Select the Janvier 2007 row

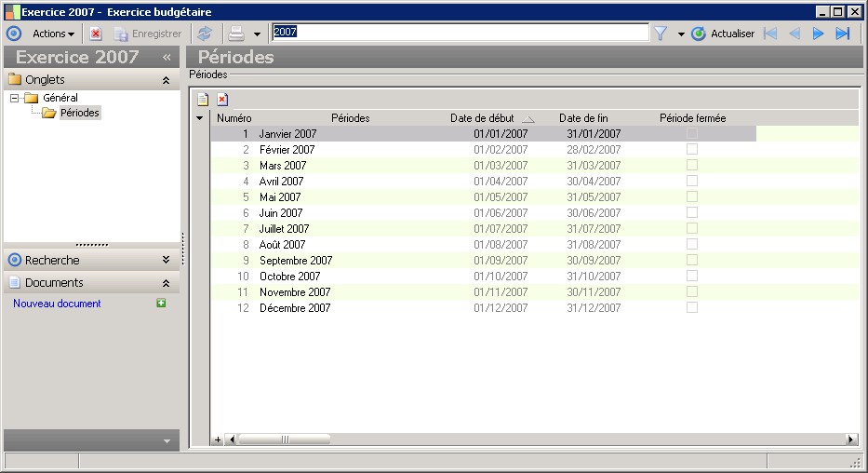tap(483, 133)
